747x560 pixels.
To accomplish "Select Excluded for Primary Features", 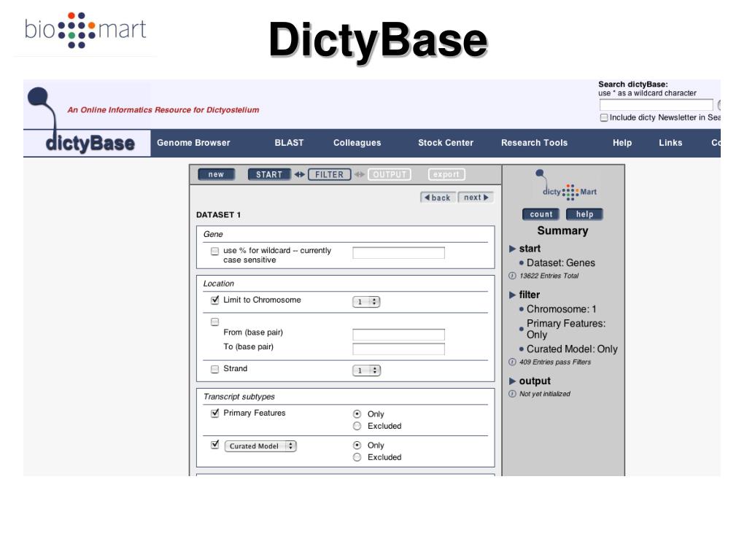I will point(357,426).
